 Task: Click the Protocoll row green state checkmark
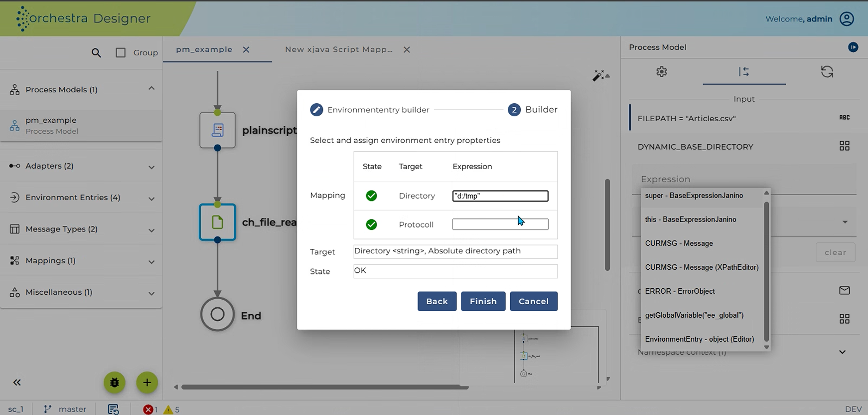[371, 224]
